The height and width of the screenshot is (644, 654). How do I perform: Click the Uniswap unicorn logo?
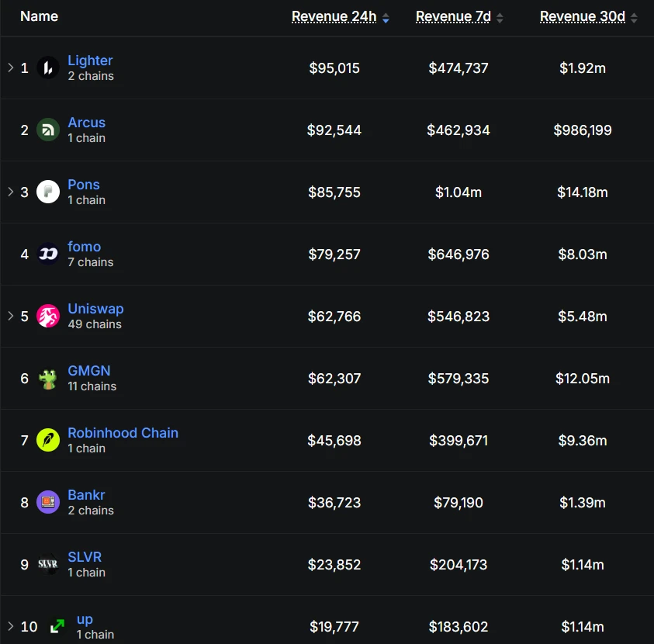[x=48, y=316]
